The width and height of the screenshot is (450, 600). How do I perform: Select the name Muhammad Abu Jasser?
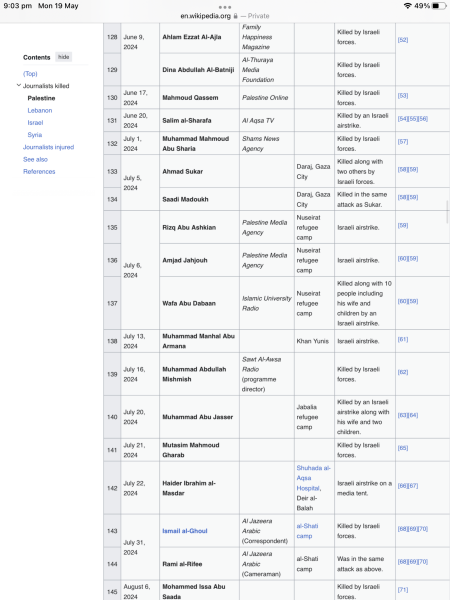pyautogui.click(x=197, y=417)
